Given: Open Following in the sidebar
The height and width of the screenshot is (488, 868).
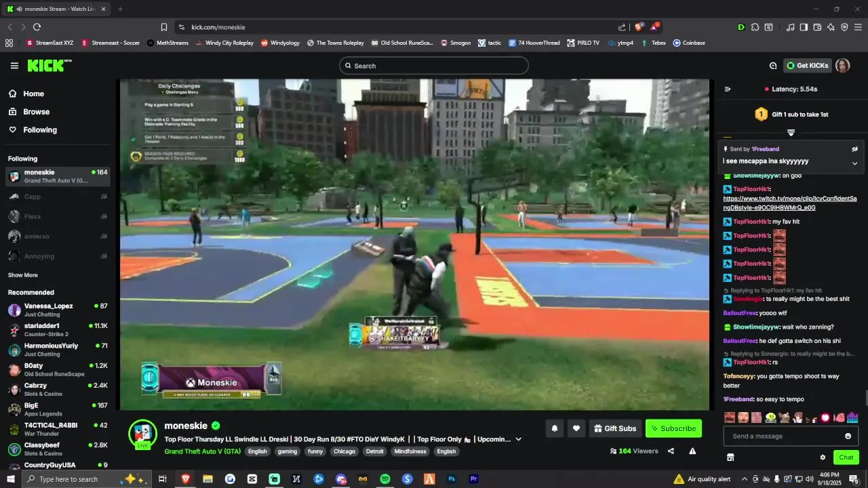Looking at the screenshot, I should coord(33,129).
